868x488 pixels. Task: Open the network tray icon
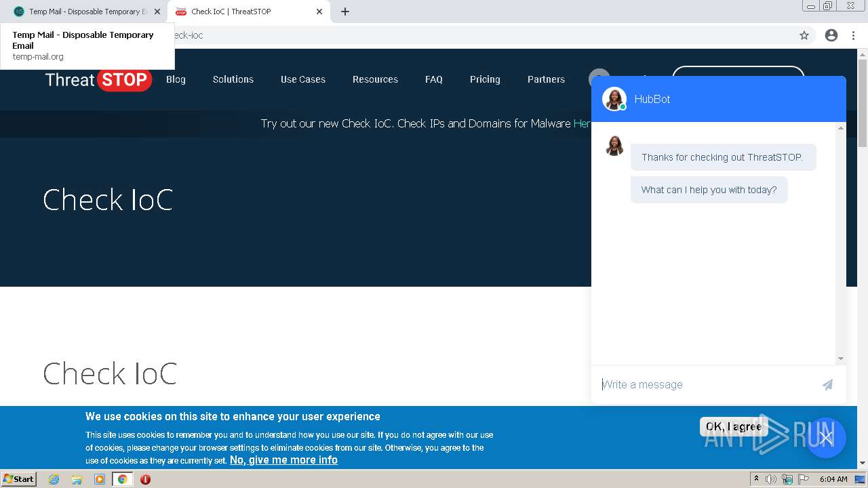coord(787,479)
